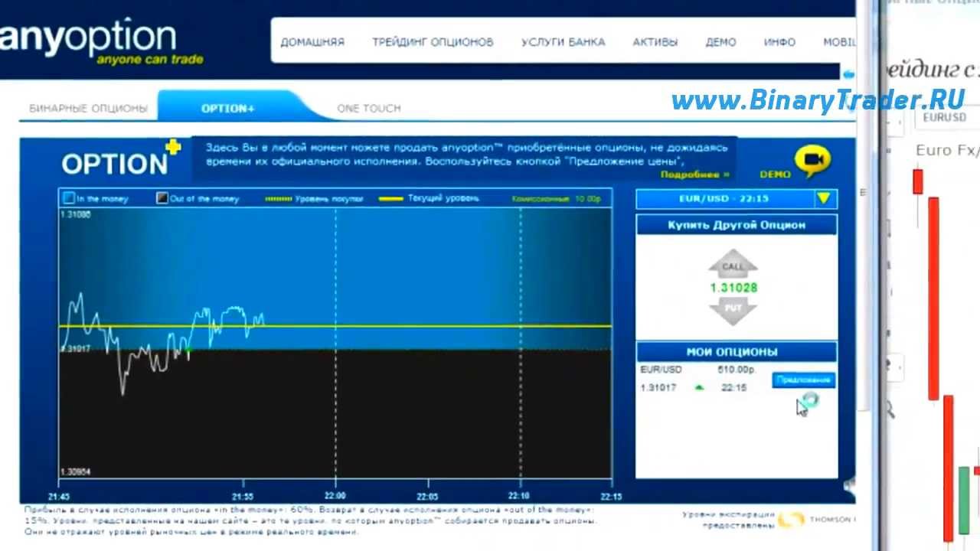
Task: Click the yellow plus OPTION+ logo icon
Action: click(x=173, y=146)
